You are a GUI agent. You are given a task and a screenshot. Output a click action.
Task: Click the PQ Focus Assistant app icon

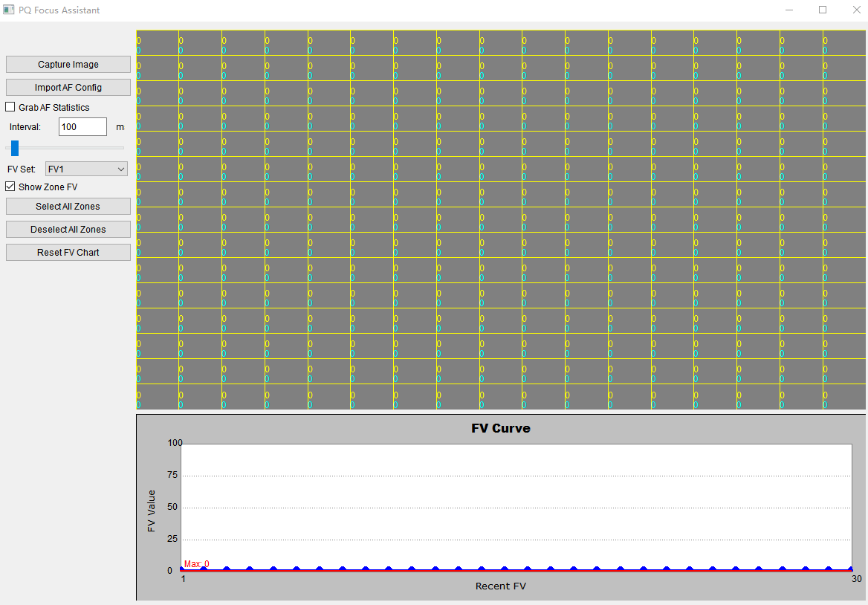point(9,10)
